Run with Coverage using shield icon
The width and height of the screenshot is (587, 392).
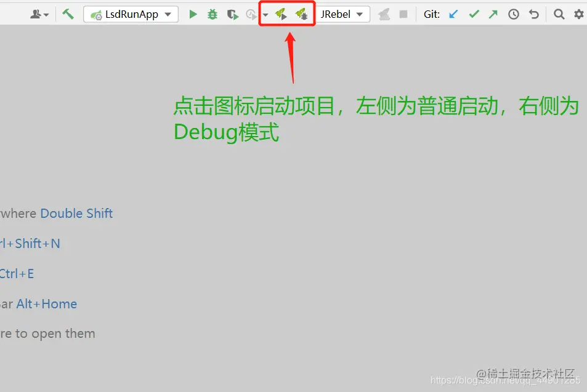tap(232, 14)
